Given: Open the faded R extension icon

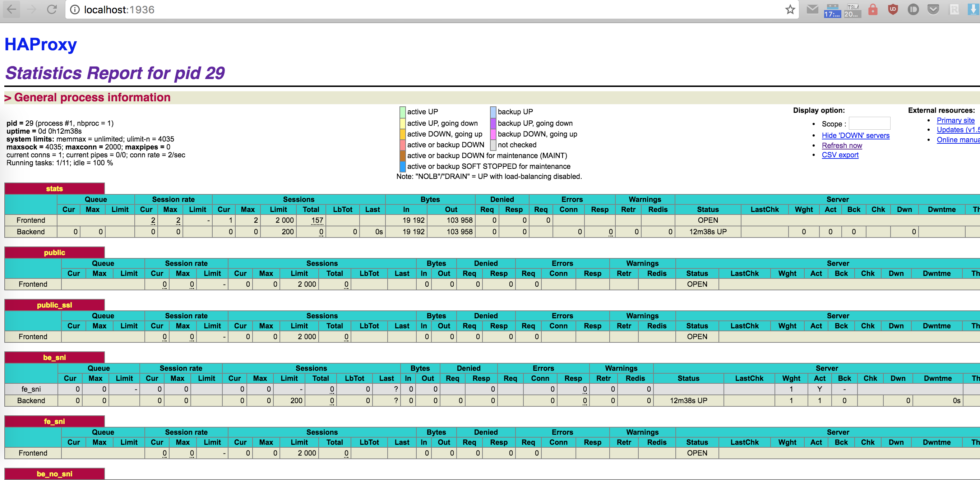Looking at the screenshot, I should click(x=954, y=9).
